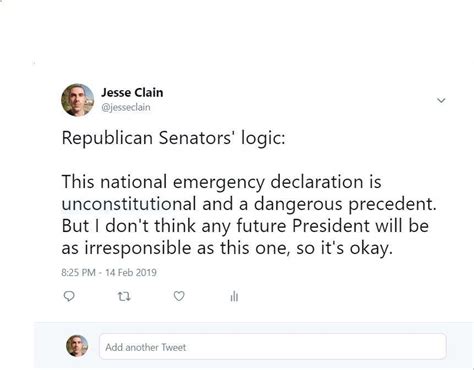
Task: Focus the Add another Tweet field
Action: click(273, 347)
